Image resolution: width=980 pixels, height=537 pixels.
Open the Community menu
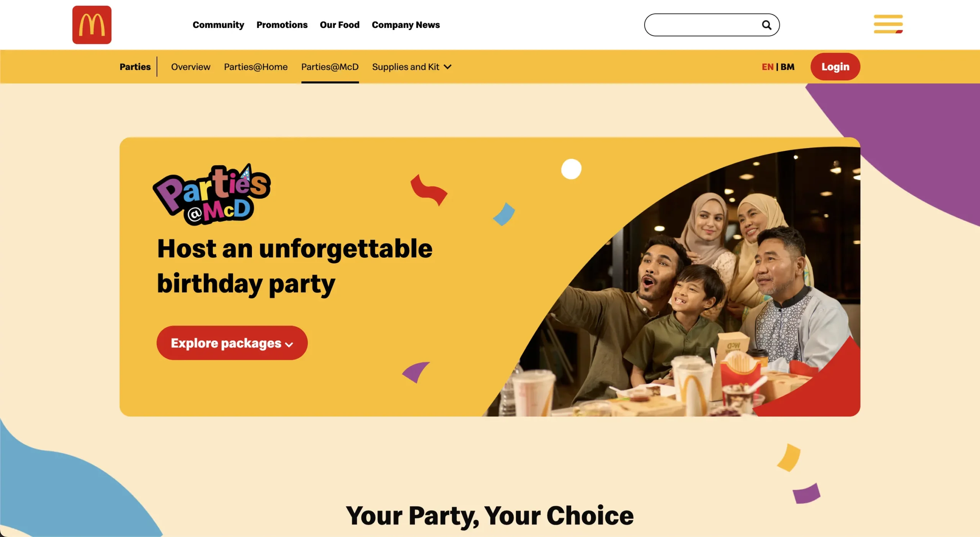[218, 25]
